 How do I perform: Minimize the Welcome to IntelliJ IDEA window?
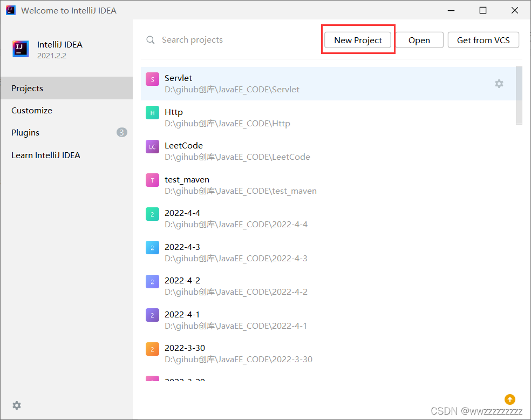click(x=451, y=10)
